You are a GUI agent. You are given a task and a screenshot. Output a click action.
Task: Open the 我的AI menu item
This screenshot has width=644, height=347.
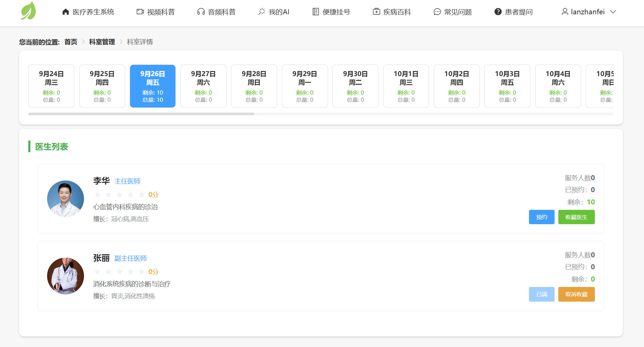[x=274, y=12]
